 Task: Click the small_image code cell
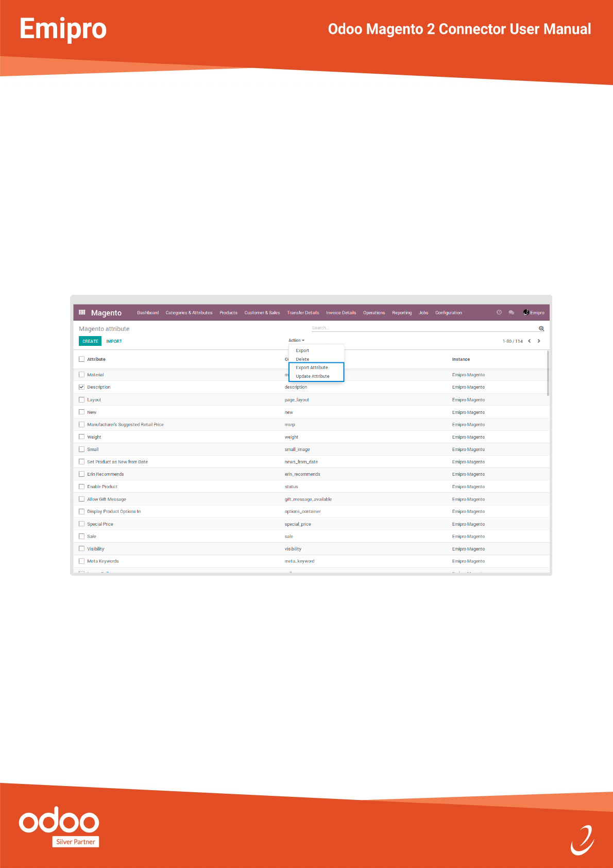pos(297,449)
